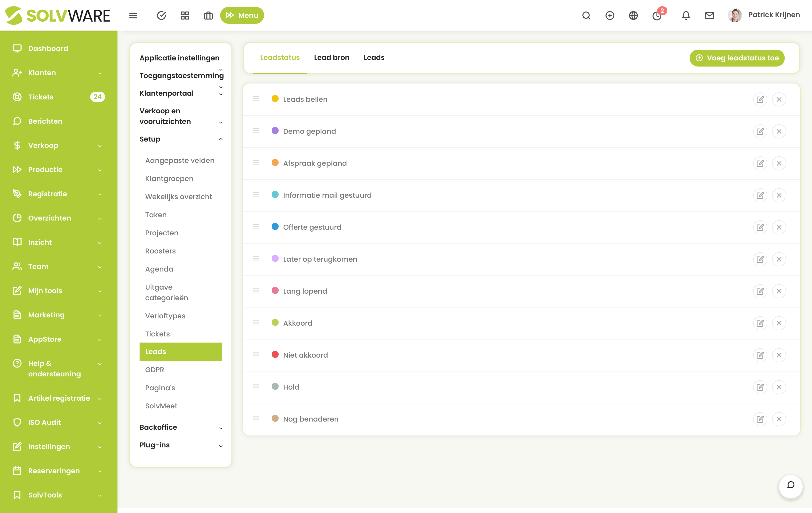Viewport: 812px width, 513px height.
Task: Click the green Menu button
Action: [x=242, y=16]
